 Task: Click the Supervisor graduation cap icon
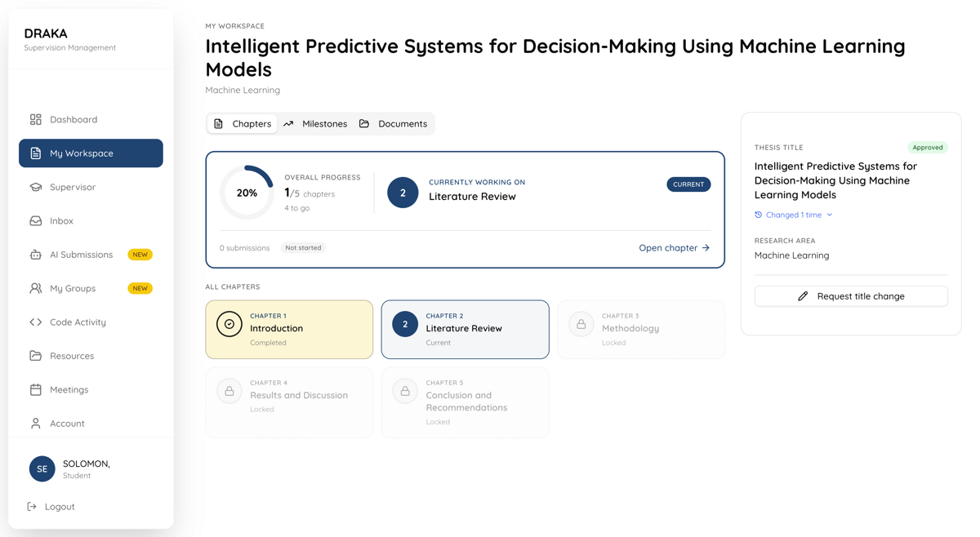click(36, 187)
